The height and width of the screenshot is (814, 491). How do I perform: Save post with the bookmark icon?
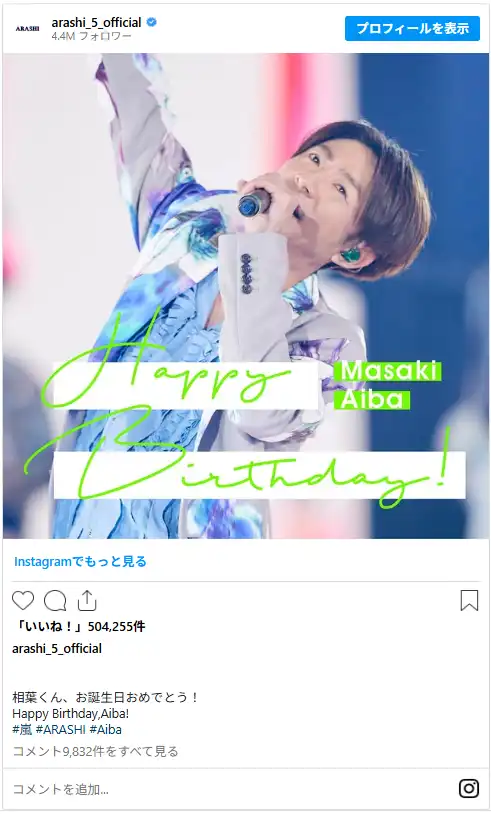[x=469, y=601]
